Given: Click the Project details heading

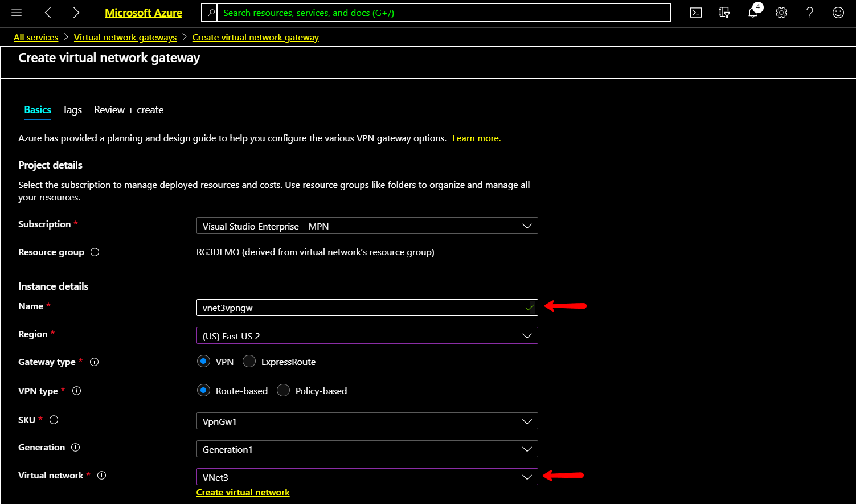Looking at the screenshot, I should pyautogui.click(x=51, y=165).
